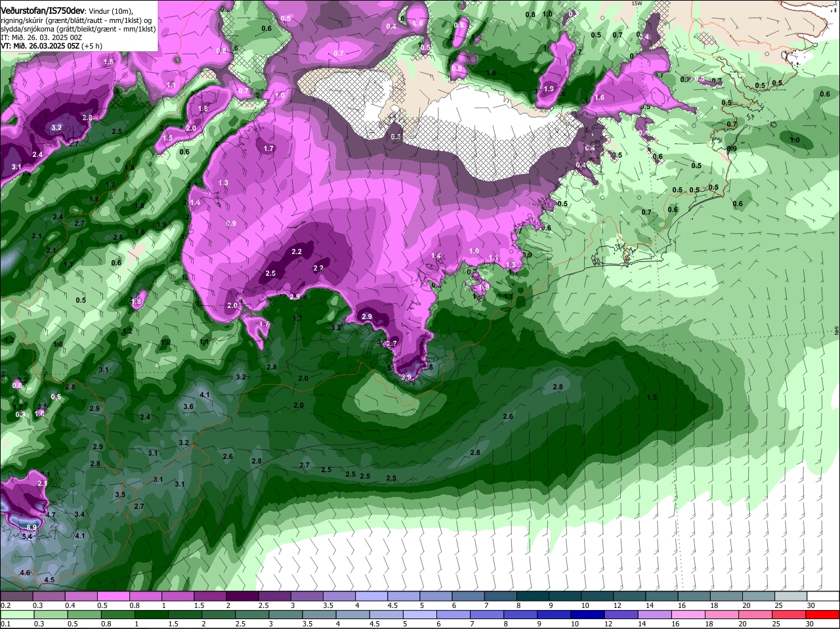This screenshot has width=840, height=629.
Task: Click the 0.1 label in rain legend
Action: 5,624
